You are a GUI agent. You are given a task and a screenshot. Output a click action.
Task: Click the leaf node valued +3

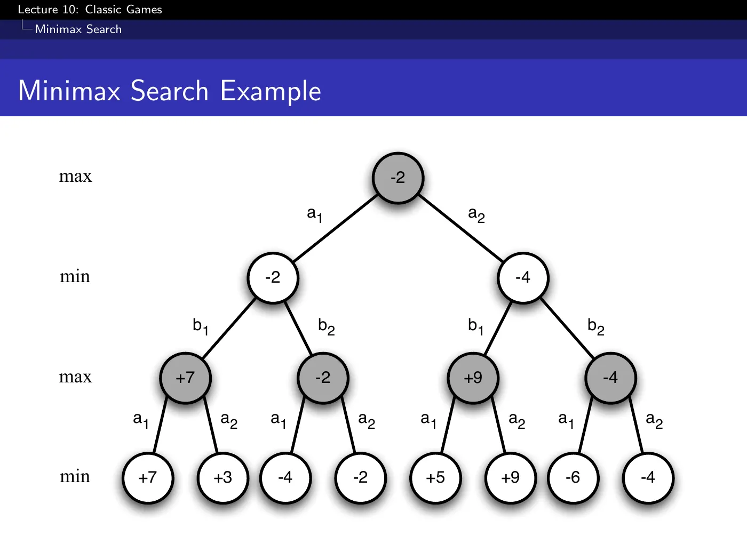(x=223, y=477)
